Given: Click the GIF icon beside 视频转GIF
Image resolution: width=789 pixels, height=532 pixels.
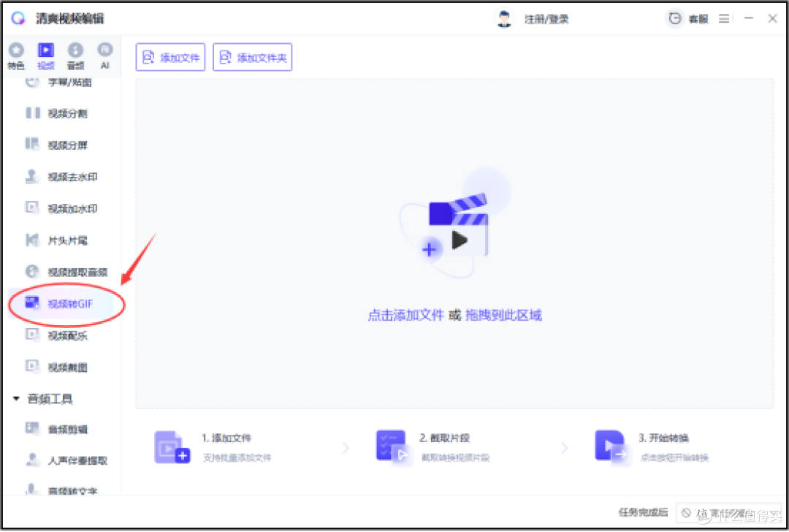Looking at the screenshot, I should point(32,303).
